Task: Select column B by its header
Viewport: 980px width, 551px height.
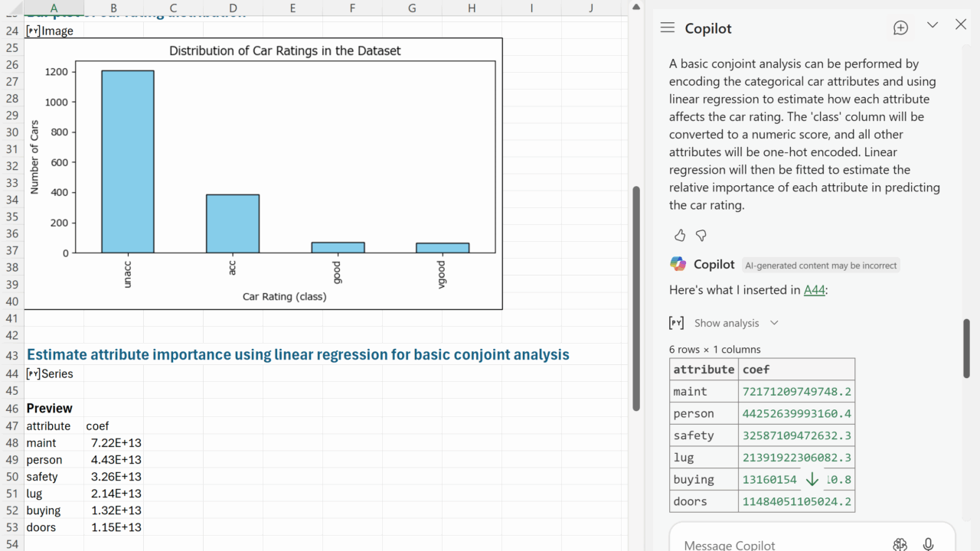Action: point(113,8)
